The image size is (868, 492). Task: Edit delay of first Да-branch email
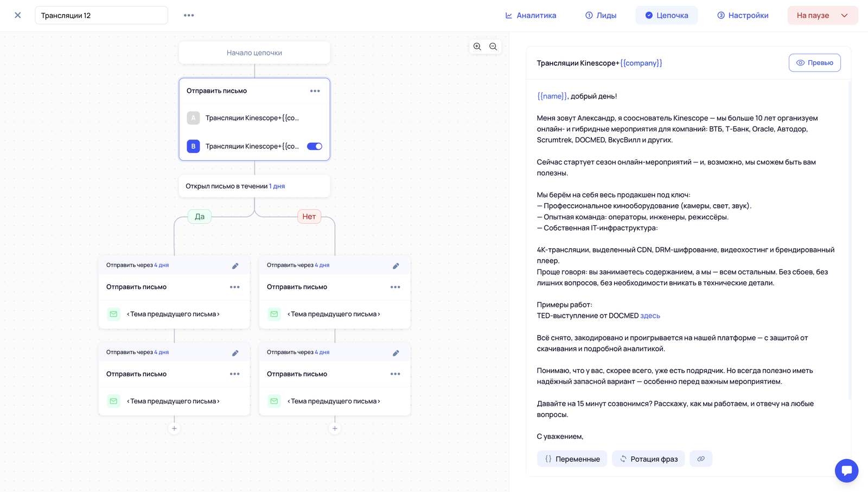[x=235, y=266]
